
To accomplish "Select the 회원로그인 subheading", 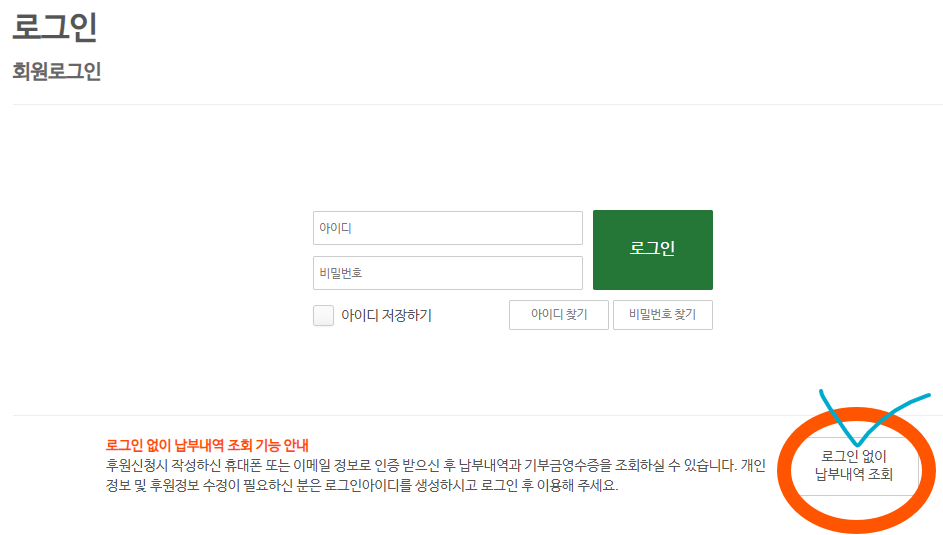I will tap(57, 72).
